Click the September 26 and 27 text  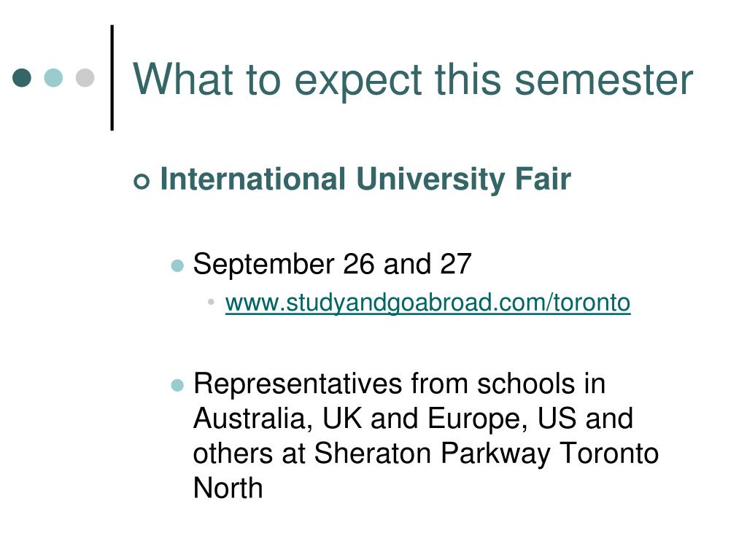[332, 264]
